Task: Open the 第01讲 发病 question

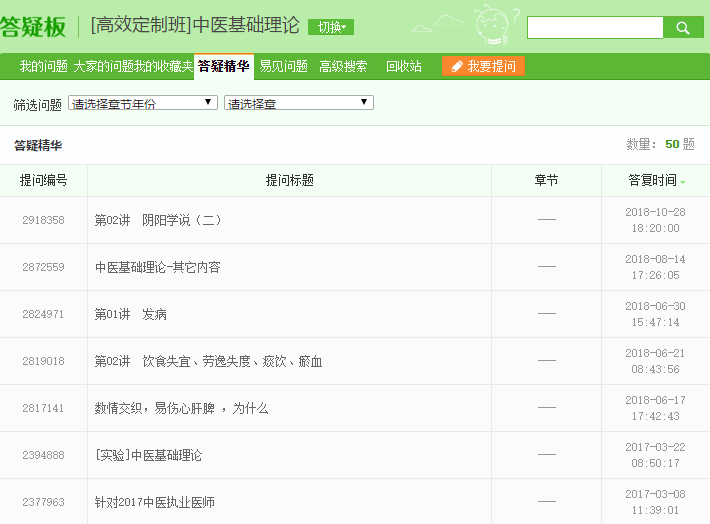Action: [131, 314]
